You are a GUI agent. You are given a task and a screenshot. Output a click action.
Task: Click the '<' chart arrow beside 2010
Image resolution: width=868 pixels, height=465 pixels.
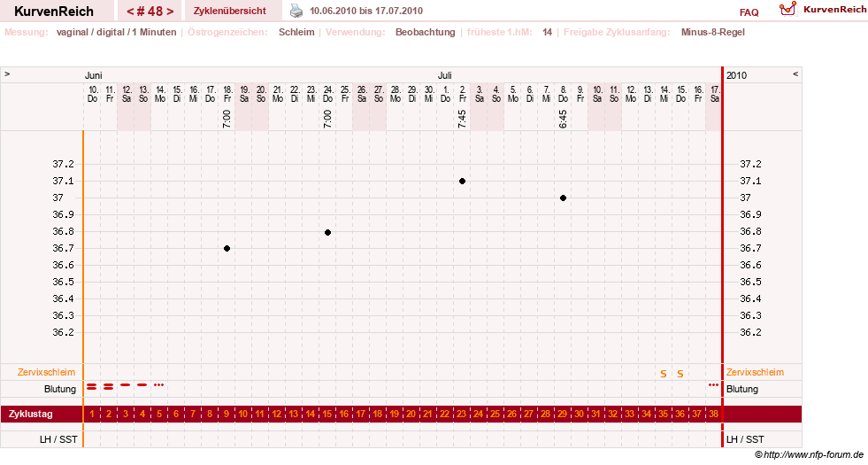[795, 74]
